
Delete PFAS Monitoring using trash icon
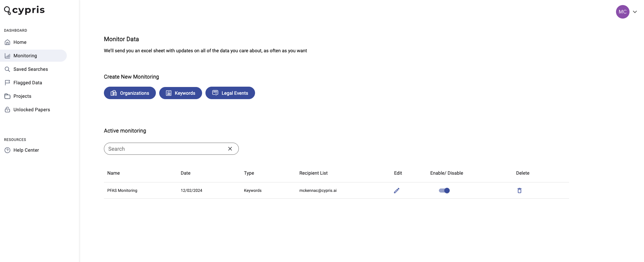[x=520, y=191]
